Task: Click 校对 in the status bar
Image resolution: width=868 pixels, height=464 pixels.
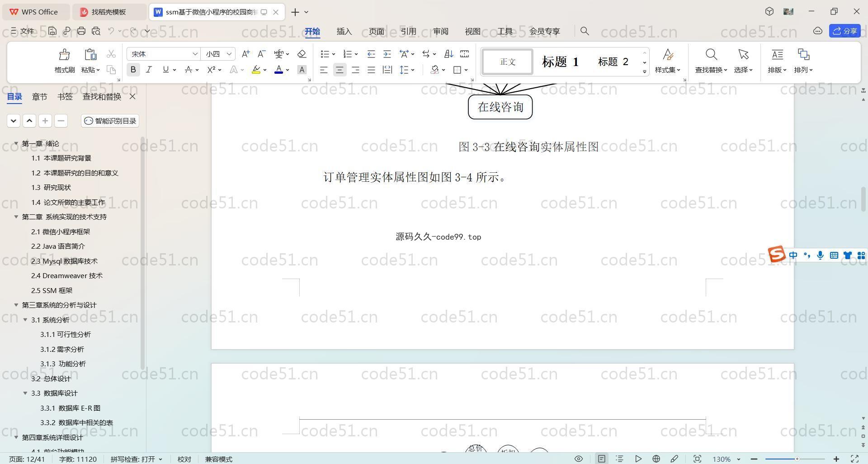Action: click(184, 459)
